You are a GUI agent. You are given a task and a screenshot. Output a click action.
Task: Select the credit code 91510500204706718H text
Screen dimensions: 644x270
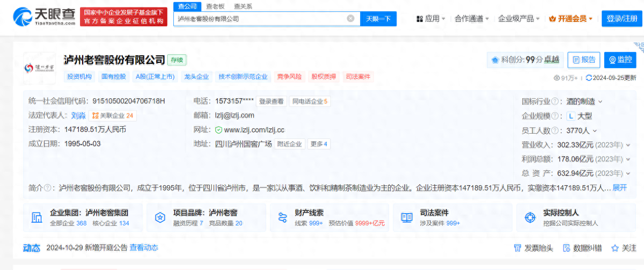129,101
